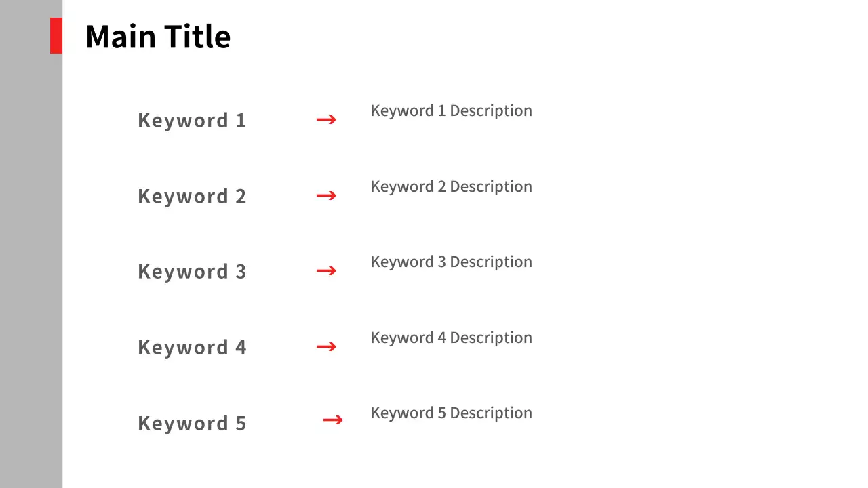The height and width of the screenshot is (488, 868).
Task: Click the word "Main" in the heading
Action: pos(120,37)
